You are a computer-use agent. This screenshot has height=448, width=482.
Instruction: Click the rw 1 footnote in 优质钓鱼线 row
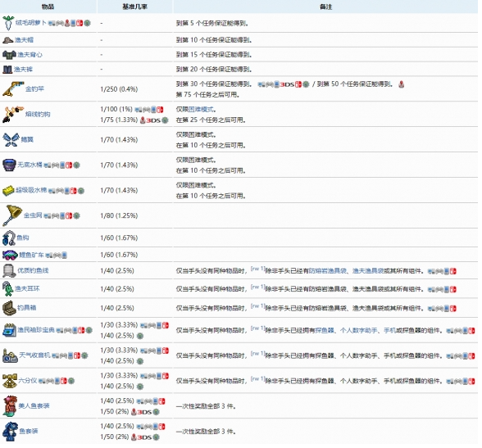(x=257, y=269)
